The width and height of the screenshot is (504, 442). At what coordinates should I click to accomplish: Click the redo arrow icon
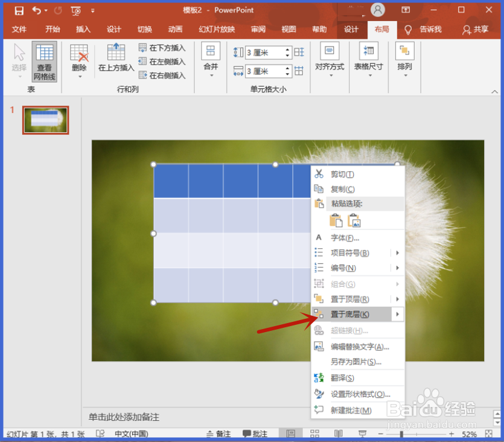(x=58, y=11)
